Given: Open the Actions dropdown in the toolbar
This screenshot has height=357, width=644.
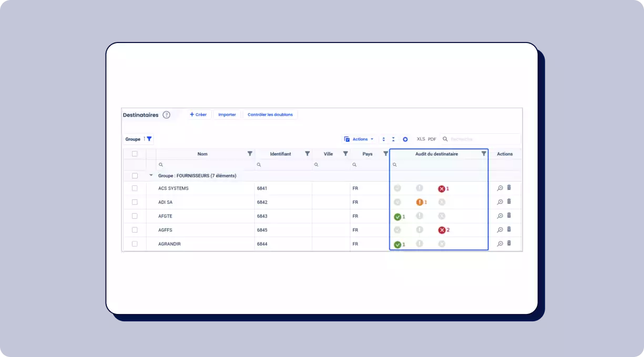Looking at the screenshot, I should [359, 139].
